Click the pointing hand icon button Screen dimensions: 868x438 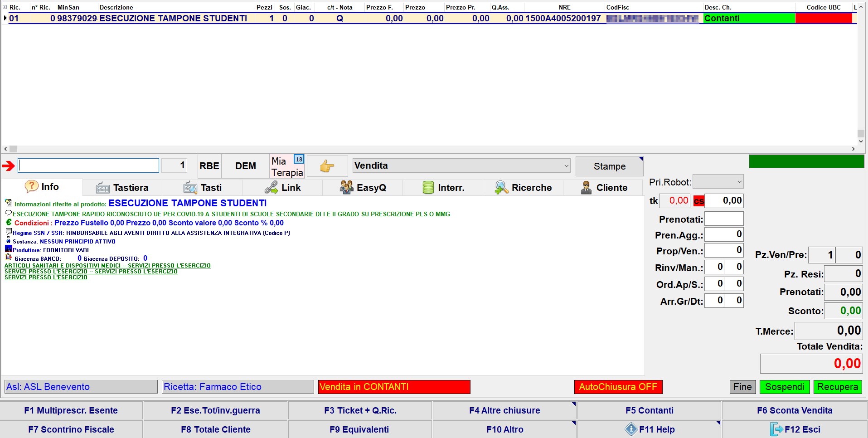(327, 166)
